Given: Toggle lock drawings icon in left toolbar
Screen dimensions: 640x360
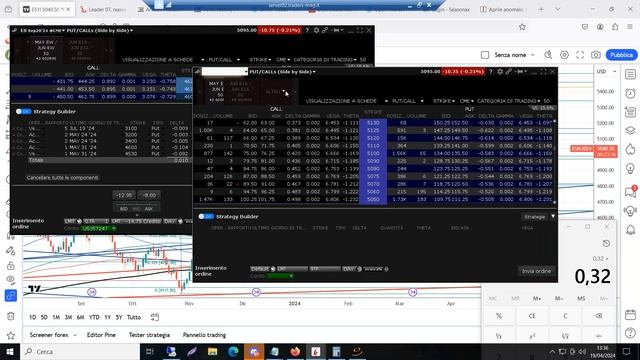Looking at the screenshot, I should pyautogui.click(x=11, y=266).
